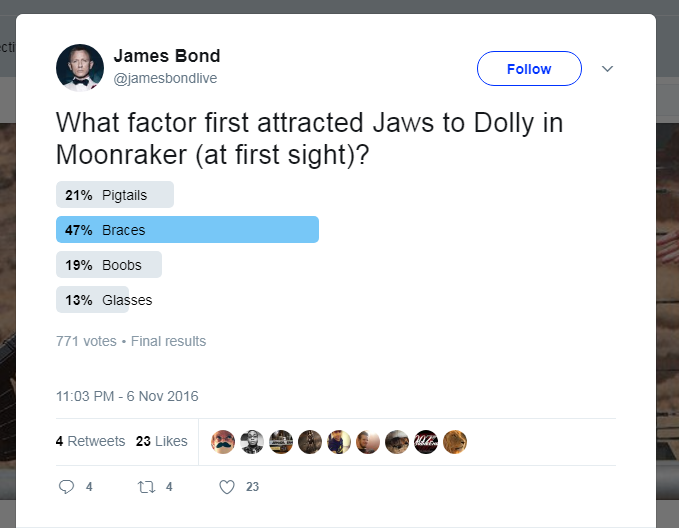The width and height of the screenshot is (679, 528).
Task: Like the tweet with the heart icon
Action: [x=227, y=487]
